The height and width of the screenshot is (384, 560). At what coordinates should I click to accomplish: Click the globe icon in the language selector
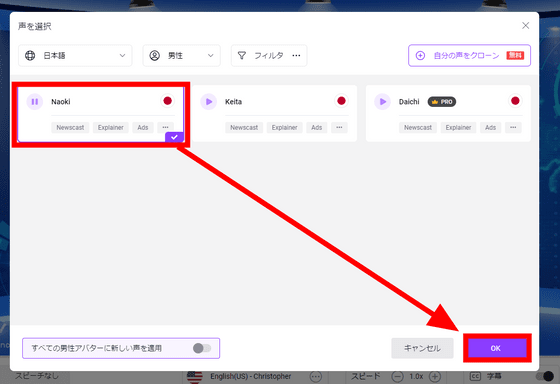pos(30,56)
